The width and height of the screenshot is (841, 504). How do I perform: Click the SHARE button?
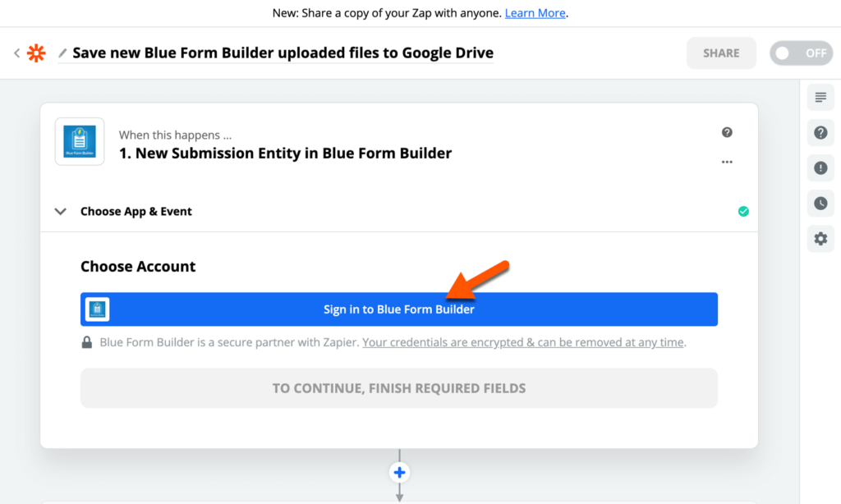pyautogui.click(x=721, y=53)
